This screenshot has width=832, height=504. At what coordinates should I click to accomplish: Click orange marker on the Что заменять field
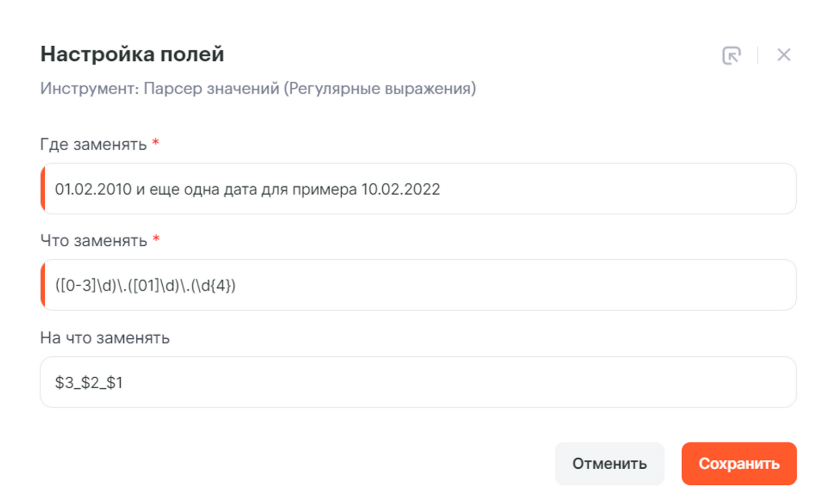click(43, 285)
